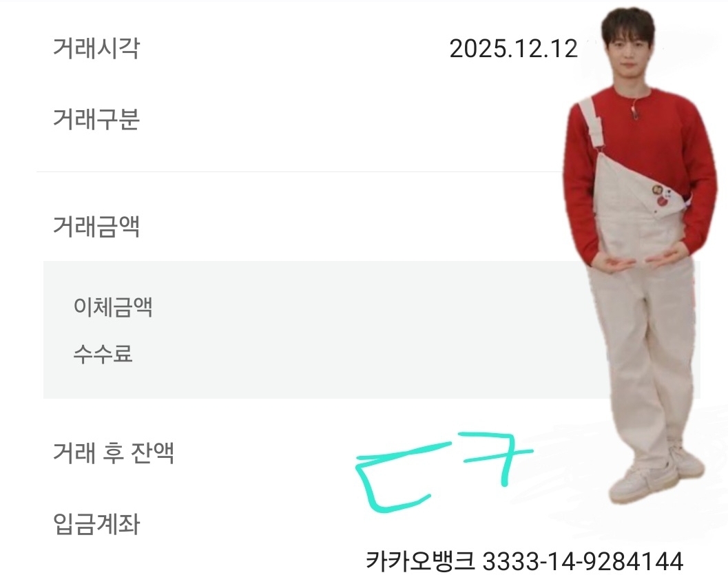Image resolution: width=728 pixels, height=575 pixels.
Task: Click the hands on the person sticker
Action: point(638,261)
